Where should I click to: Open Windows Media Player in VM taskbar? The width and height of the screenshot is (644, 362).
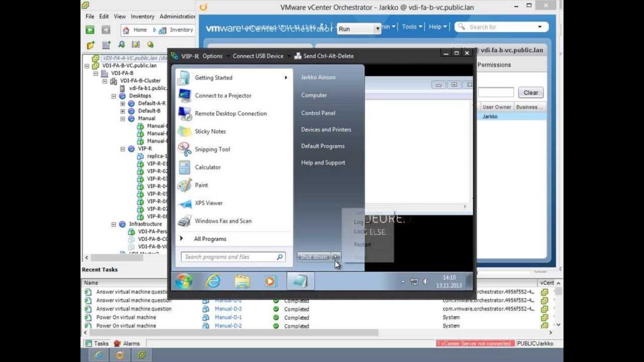coord(270,281)
